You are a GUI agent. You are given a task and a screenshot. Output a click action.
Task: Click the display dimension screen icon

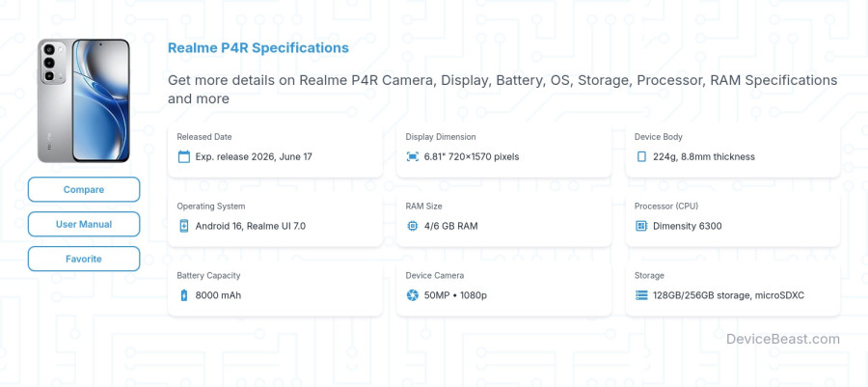(413, 156)
